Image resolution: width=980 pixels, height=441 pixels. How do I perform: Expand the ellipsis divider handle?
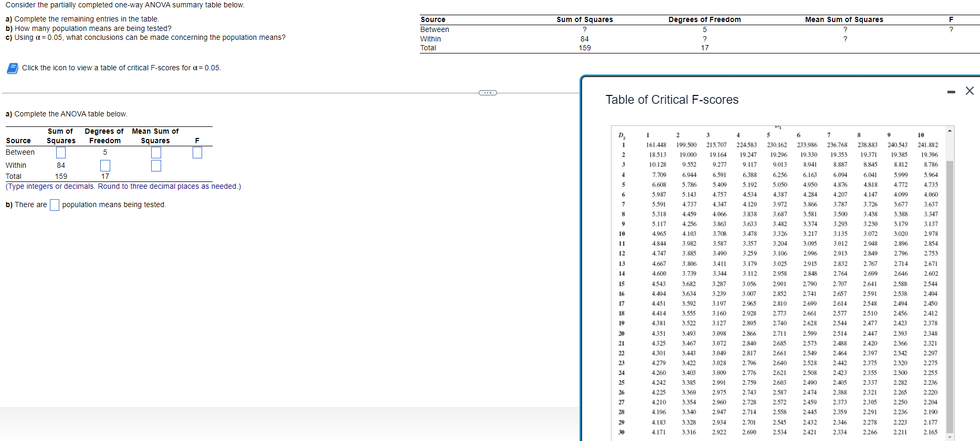(488, 93)
